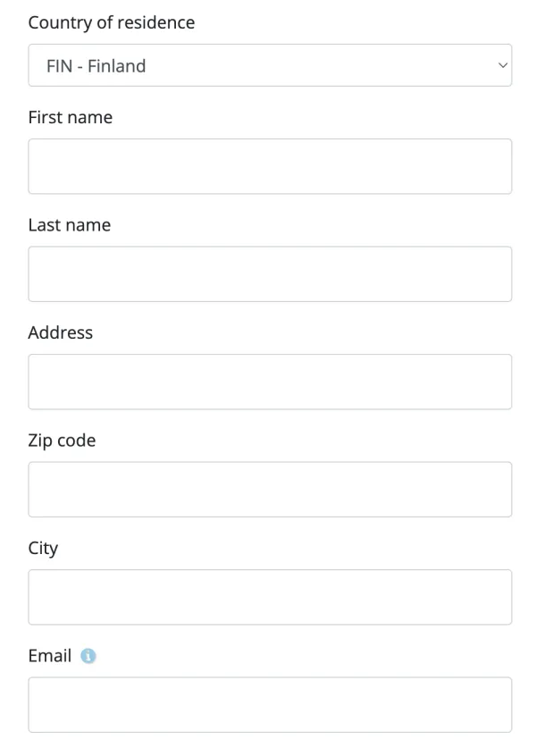536x756 pixels.
Task: Click the Address label text
Action: point(61,332)
